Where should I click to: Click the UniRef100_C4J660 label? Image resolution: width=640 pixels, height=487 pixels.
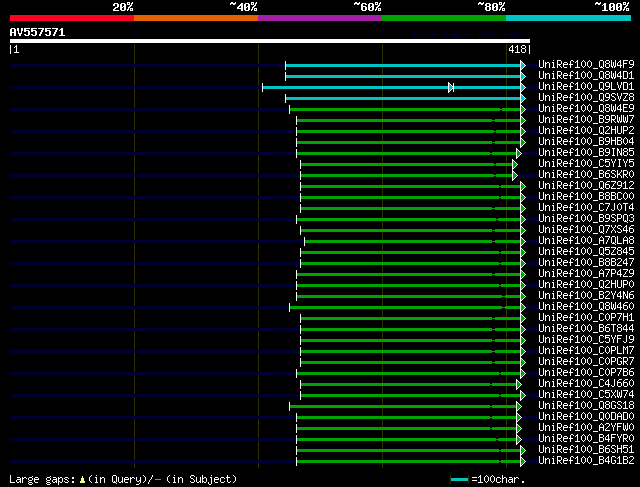pos(586,384)
